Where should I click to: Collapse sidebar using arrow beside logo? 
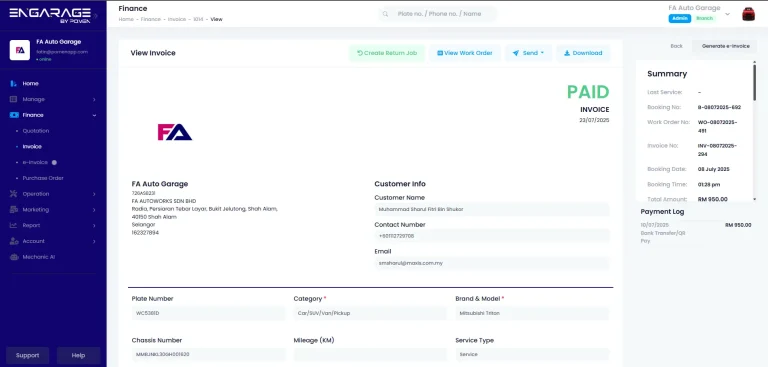pos(96,16)
